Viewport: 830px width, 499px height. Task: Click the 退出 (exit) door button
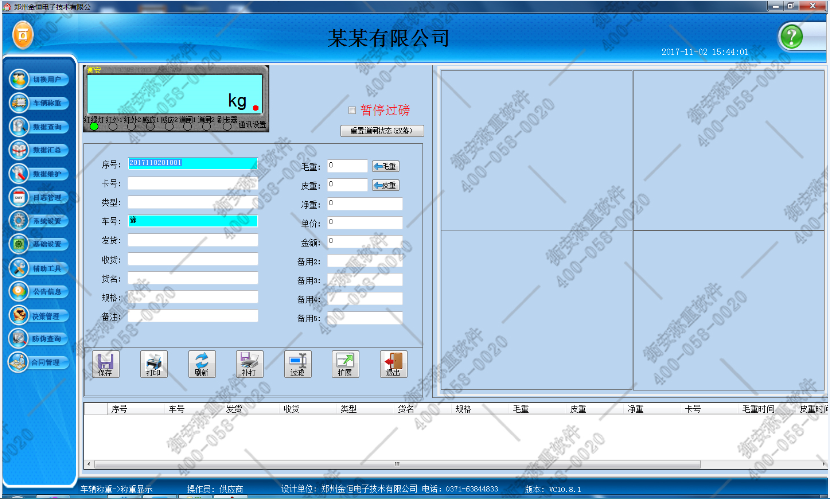[393, 364]
